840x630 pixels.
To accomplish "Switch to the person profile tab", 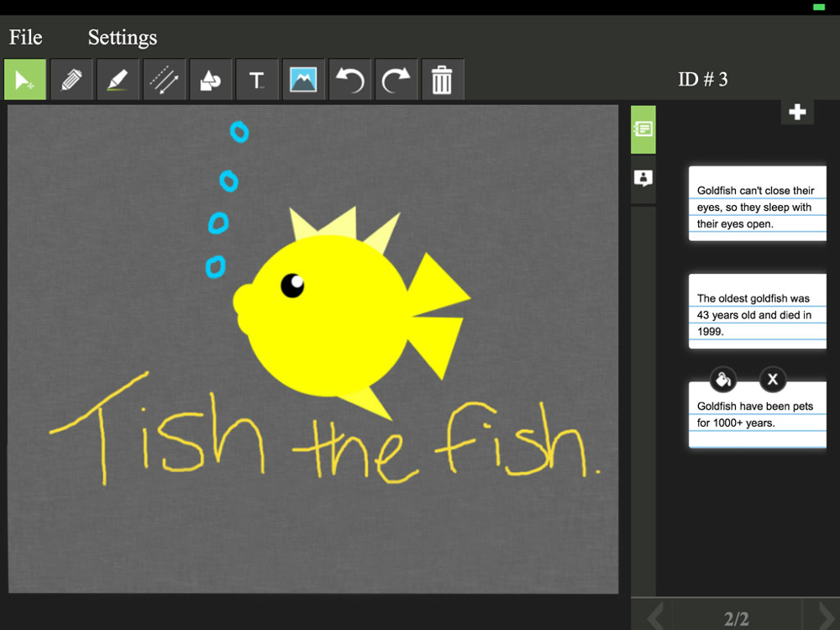I will click(643, 178).
